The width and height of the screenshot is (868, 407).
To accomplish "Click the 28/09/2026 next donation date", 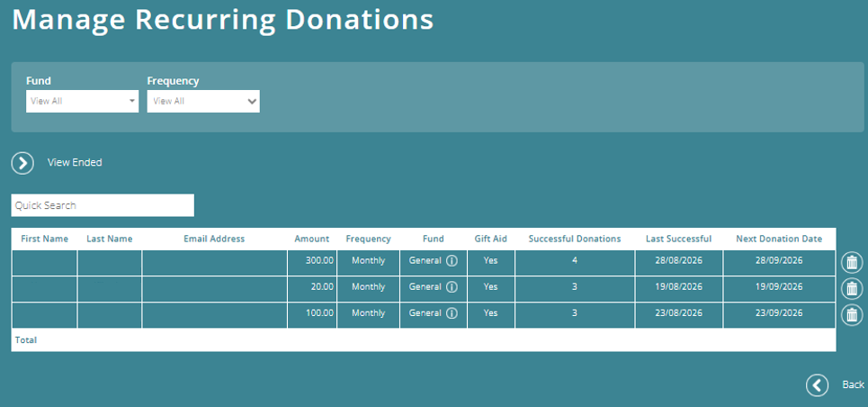I will coord(779,260).
